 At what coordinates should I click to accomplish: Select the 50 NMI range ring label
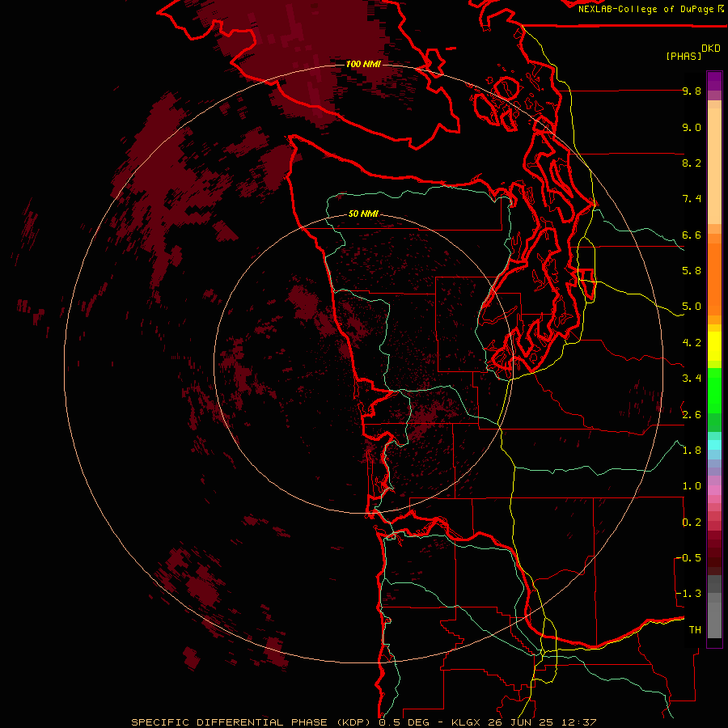pos(363,214)
